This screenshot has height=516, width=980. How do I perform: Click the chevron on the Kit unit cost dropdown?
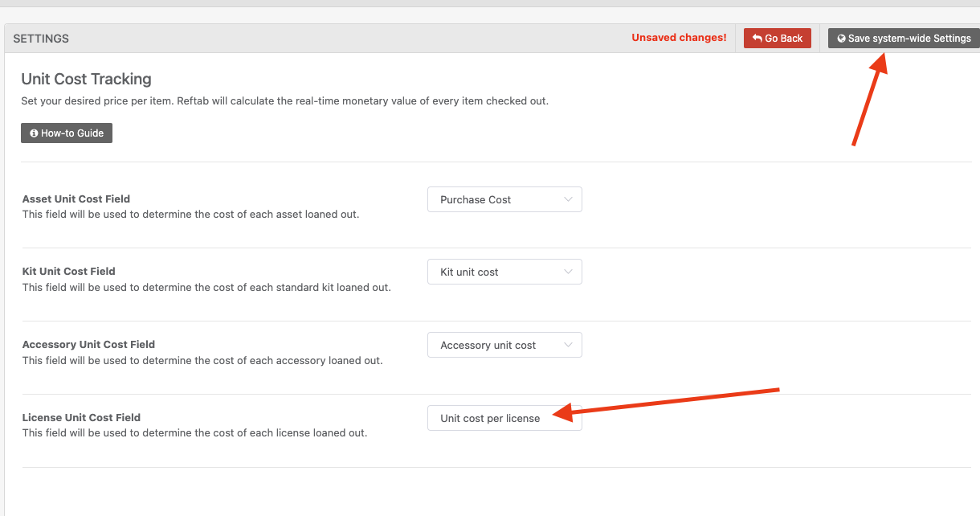coord(569,272)
